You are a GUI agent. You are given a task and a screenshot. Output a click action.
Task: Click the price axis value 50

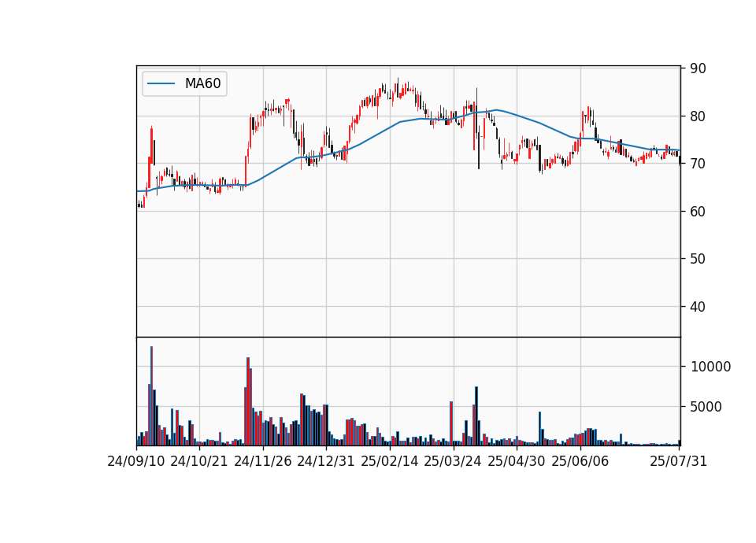pyautogui.click(x=698, y=259)
